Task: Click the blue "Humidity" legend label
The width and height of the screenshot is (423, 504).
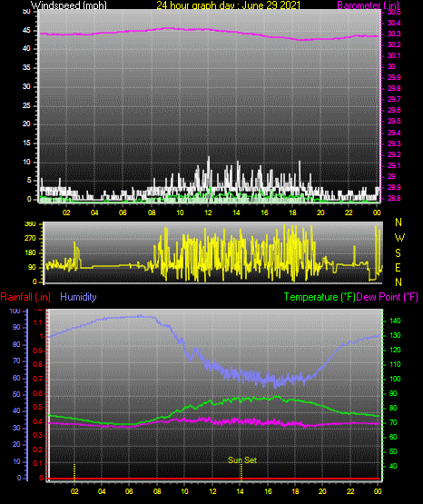Action: 78,297
